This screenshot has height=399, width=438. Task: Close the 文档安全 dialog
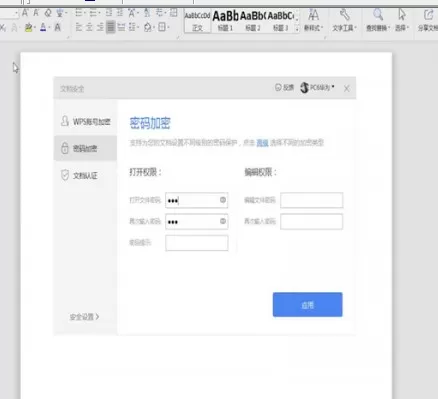[347, 88]
